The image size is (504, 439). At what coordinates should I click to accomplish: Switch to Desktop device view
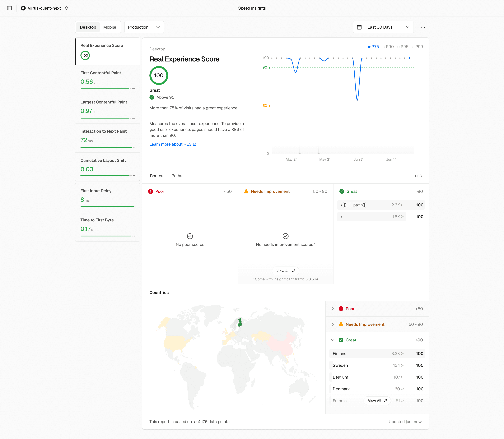pyautogui.click(x=88, y=27)
